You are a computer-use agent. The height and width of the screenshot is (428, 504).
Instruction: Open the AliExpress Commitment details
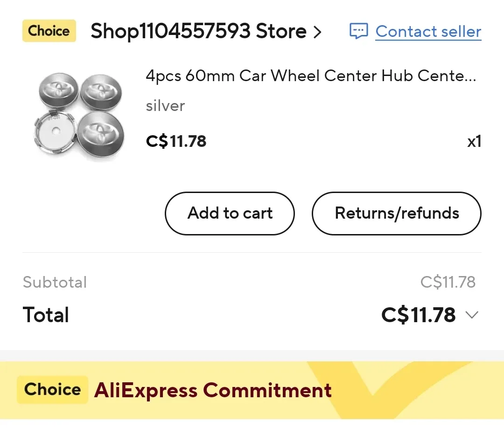coord(213,390)
